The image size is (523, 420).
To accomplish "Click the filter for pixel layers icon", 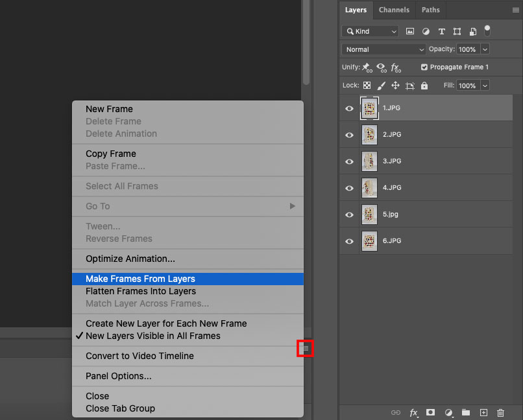I will pyautogui.click(x=410, y=31).
